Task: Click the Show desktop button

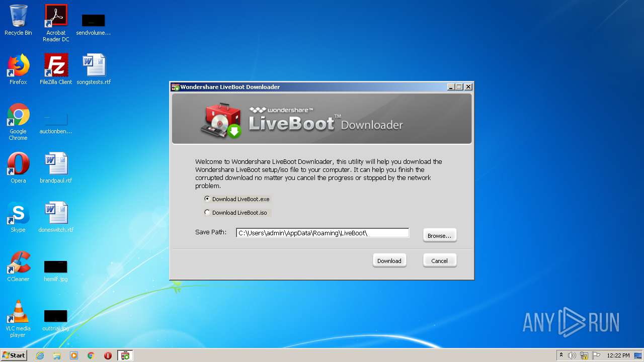Action: click(639, 355)
